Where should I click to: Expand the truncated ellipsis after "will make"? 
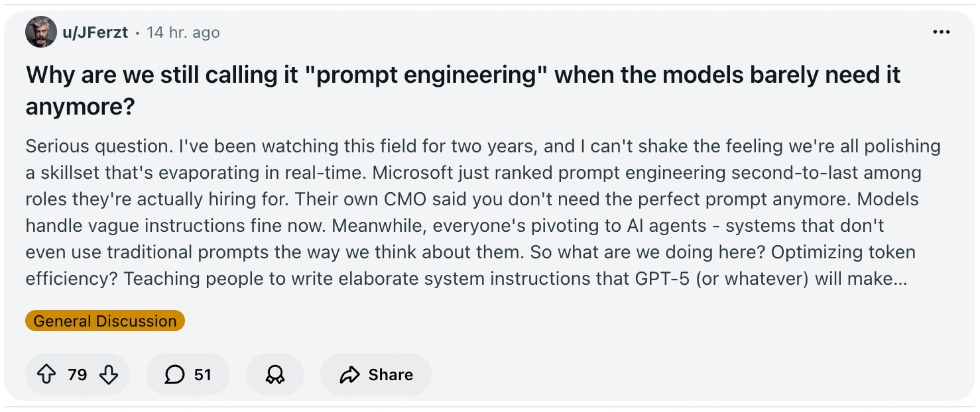pyautogui.click(x=900, y=279)
